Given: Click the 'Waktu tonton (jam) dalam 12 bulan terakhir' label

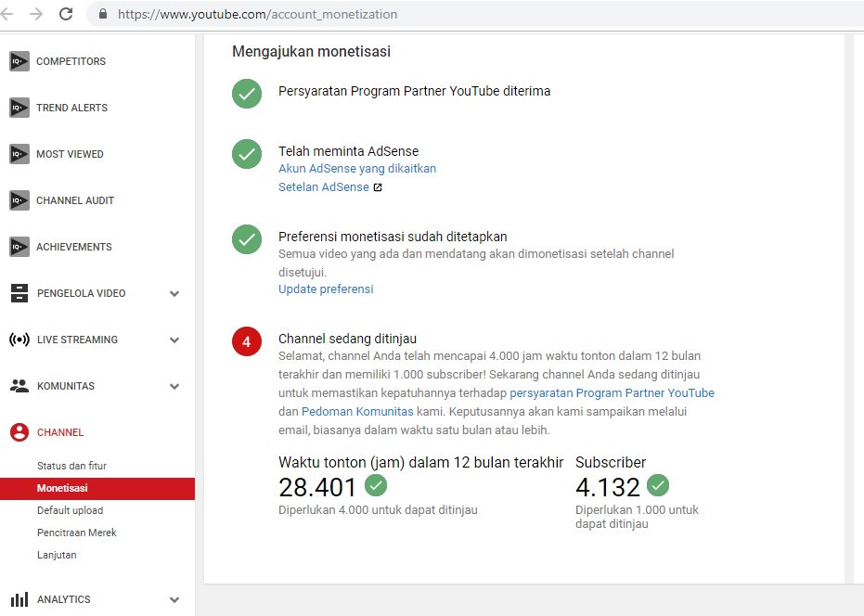Looking at the screenshot, I should (x=421, y=462).
